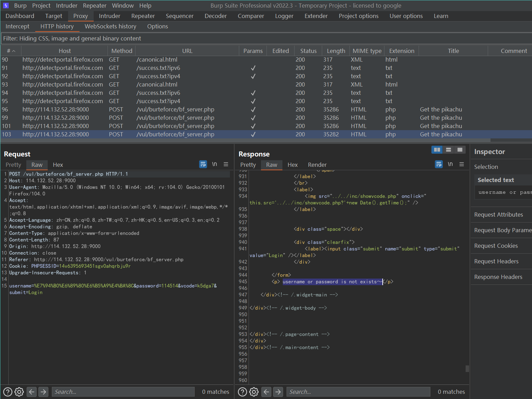The width and height of the screenshot is (532, 399).
Task: Toggle non-printable characters \n in Response panel
Action: [450, 164]
